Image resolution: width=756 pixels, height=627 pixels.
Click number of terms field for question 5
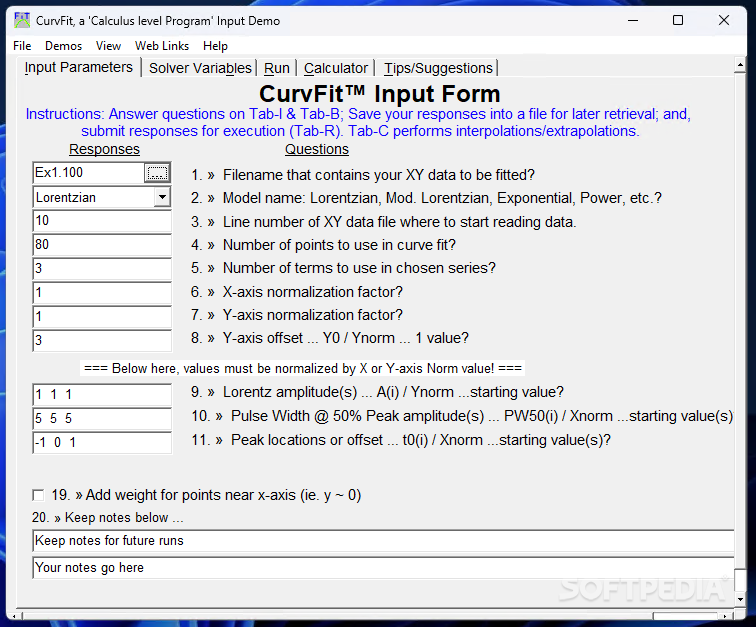102,269
